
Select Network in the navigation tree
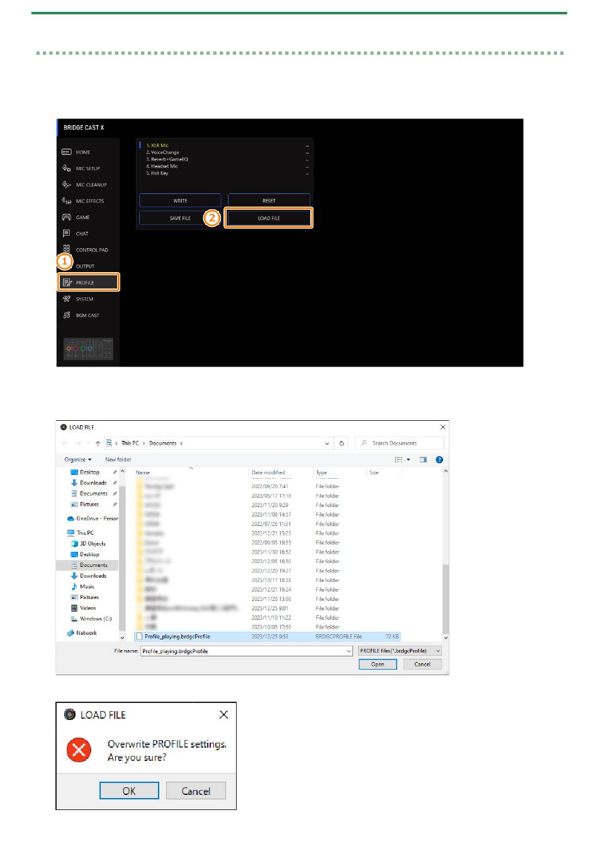[x=86, y=633]
